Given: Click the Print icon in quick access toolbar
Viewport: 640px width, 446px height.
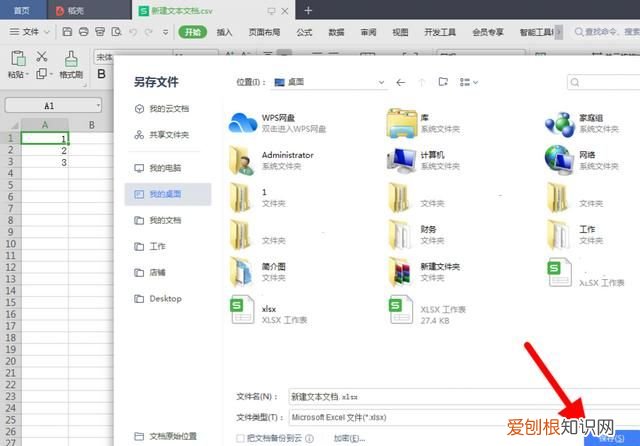Looking at the screenshot, I should 84,32.
